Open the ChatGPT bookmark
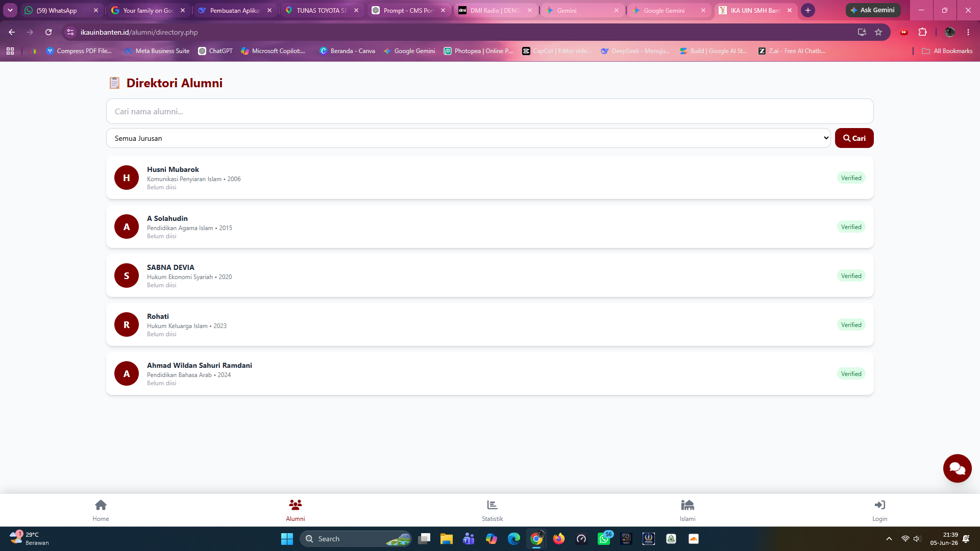The image size is (980, 551). pyautogui.click(x=215, y=51)
